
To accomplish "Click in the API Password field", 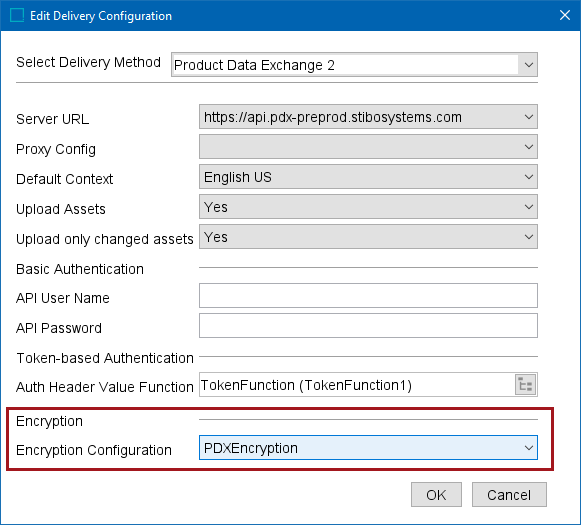I will pos(368,326).
